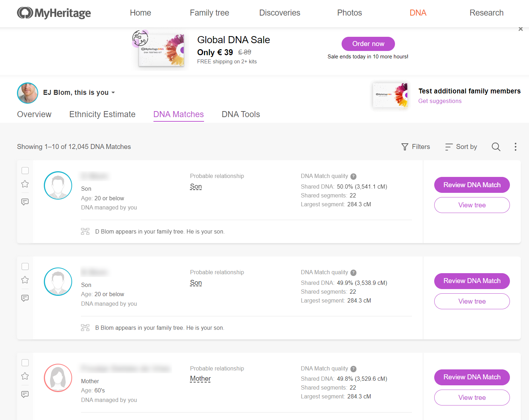Switch to the Overview tab

[x=34, y=114]
